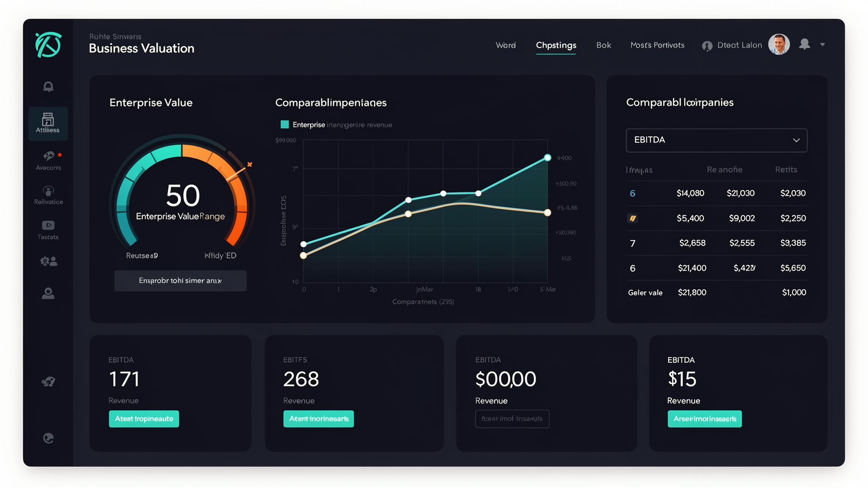Select the $5,650 table cell
This screenshot has height=488, width=868.
793,268
